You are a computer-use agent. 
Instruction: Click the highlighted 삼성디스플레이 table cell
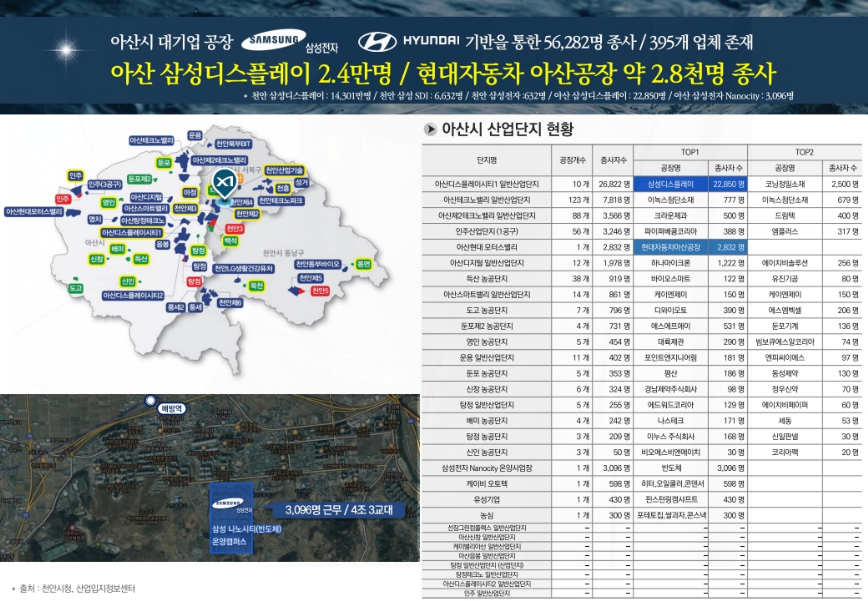670,184
